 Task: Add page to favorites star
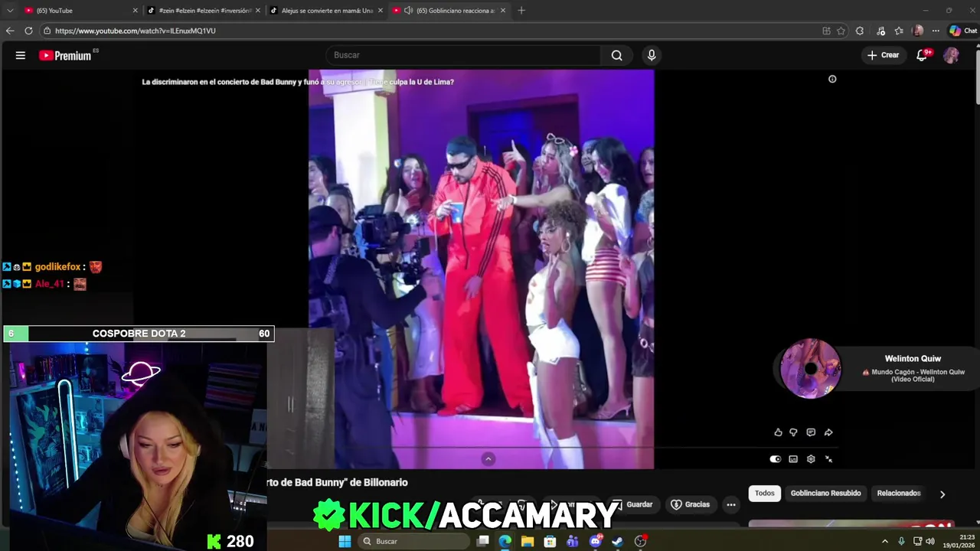(841, 31)
